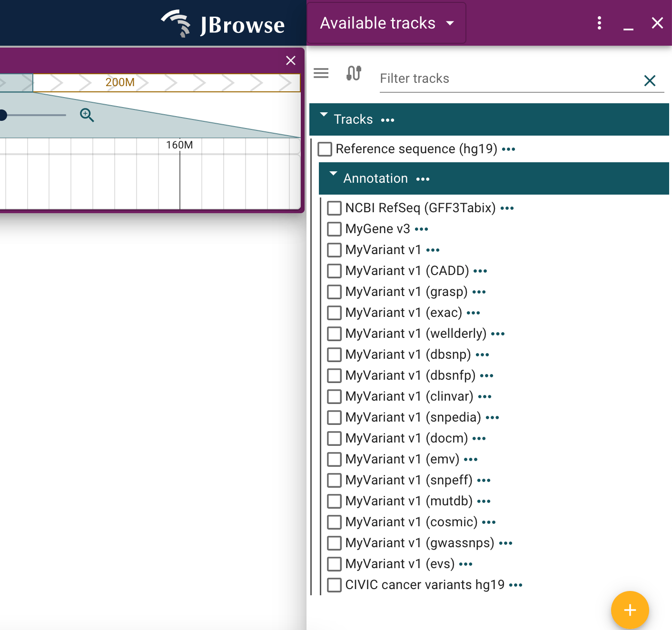Toggle the MyGene v3 track checkbox
The width and height of the screenshot is (672, 630).
click(335, 229)
